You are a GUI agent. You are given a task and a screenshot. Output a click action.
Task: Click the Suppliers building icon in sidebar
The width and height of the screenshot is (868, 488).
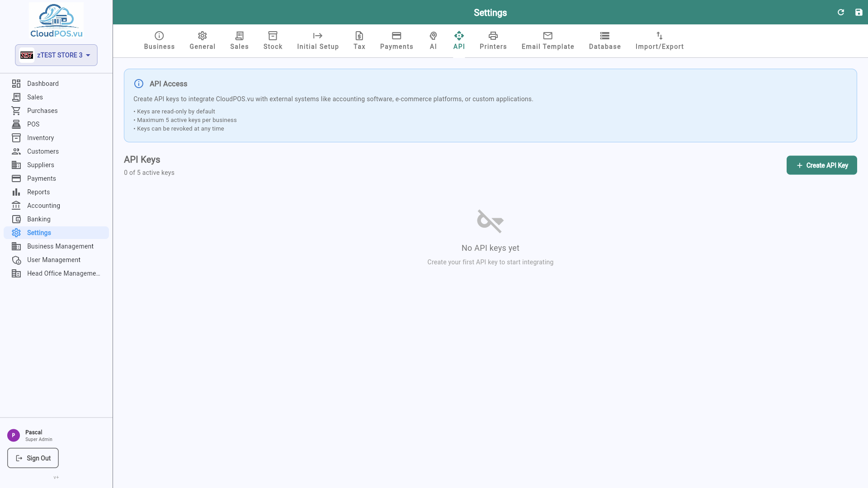pos(16,165)
